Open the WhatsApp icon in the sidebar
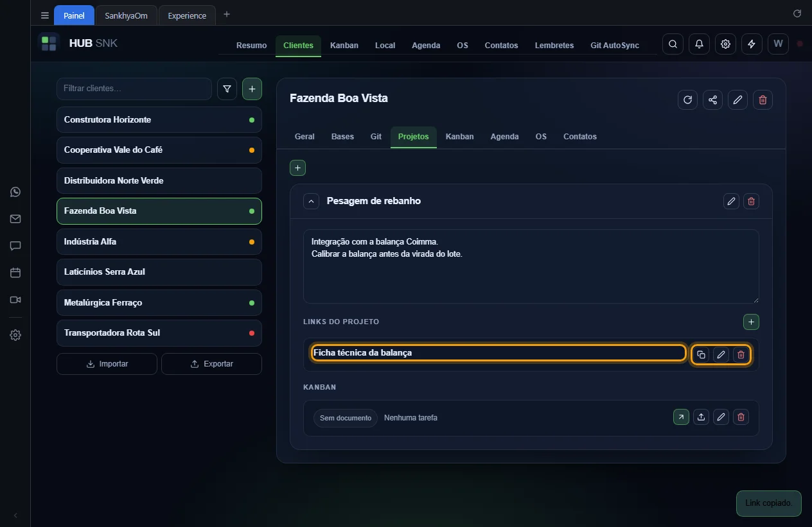812x527 pixels. coord(15,192)
